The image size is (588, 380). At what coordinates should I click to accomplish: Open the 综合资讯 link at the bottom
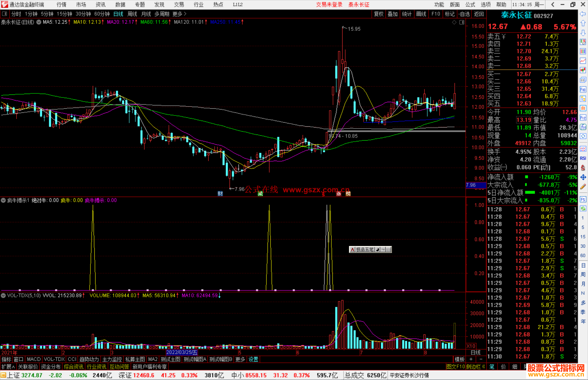coord(73,367)
